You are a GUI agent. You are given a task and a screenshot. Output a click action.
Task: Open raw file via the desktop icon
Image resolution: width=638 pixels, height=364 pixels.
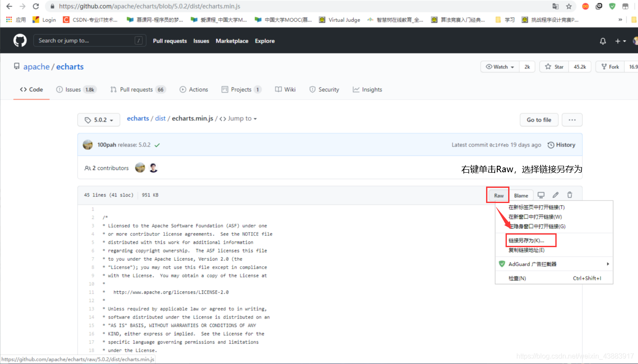point(541,195)
